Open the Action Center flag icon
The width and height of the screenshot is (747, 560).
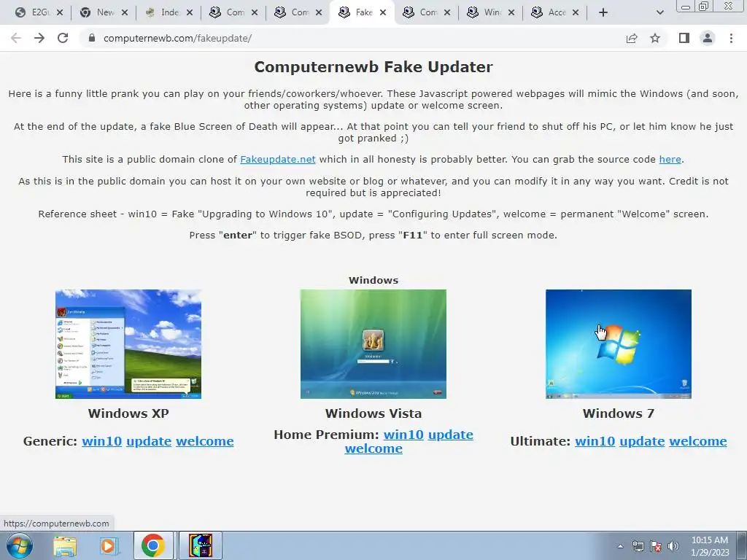click(656, 546)
